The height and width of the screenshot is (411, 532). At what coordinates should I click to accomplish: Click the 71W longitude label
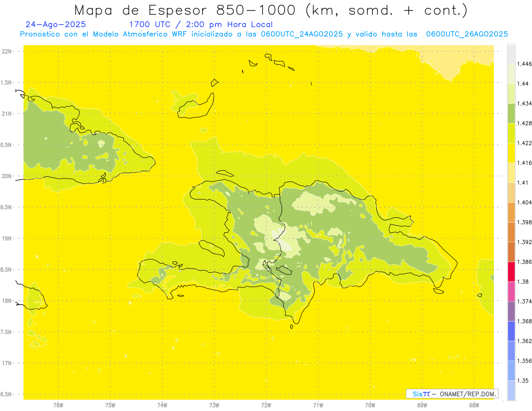tap(318, 405)
